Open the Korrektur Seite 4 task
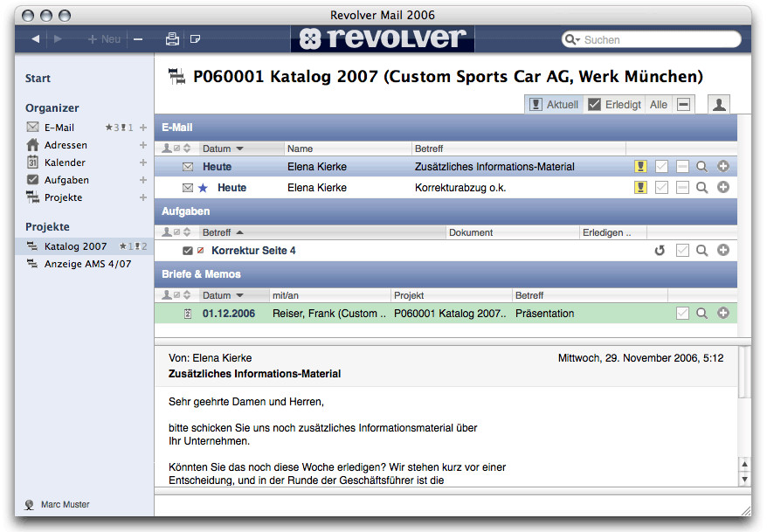Viewport: 767px width, 532px height. [446, 251]
